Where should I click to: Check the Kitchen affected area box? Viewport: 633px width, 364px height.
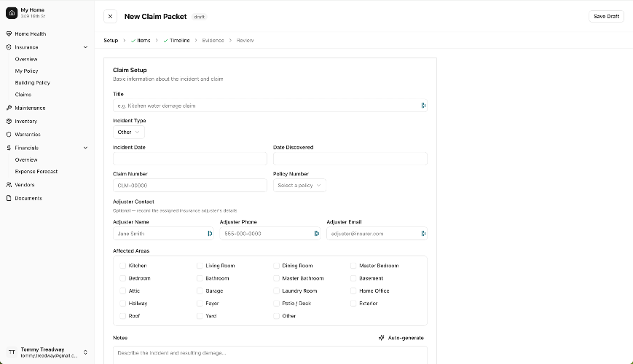click(x=123, y=266)
